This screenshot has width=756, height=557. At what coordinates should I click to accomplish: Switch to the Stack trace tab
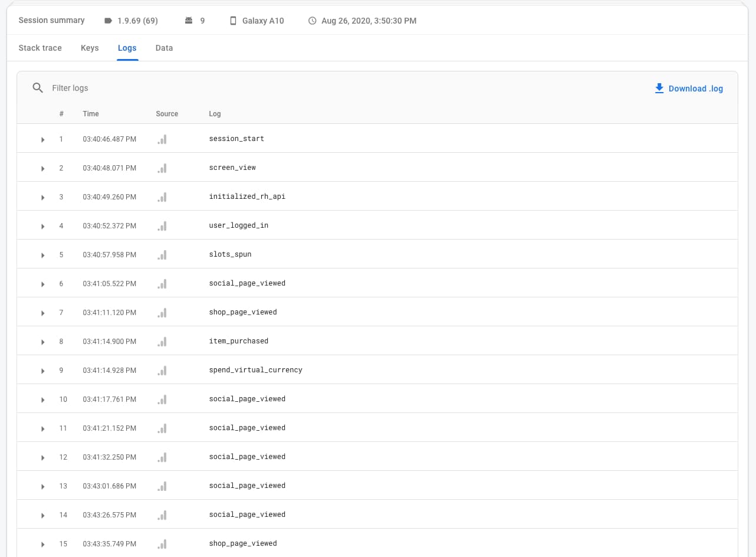click(x=40, y=48)
